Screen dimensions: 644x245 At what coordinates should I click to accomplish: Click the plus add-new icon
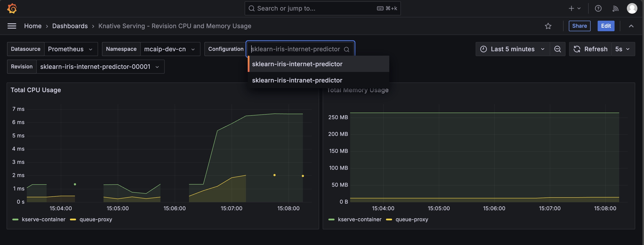pos(571,9)
